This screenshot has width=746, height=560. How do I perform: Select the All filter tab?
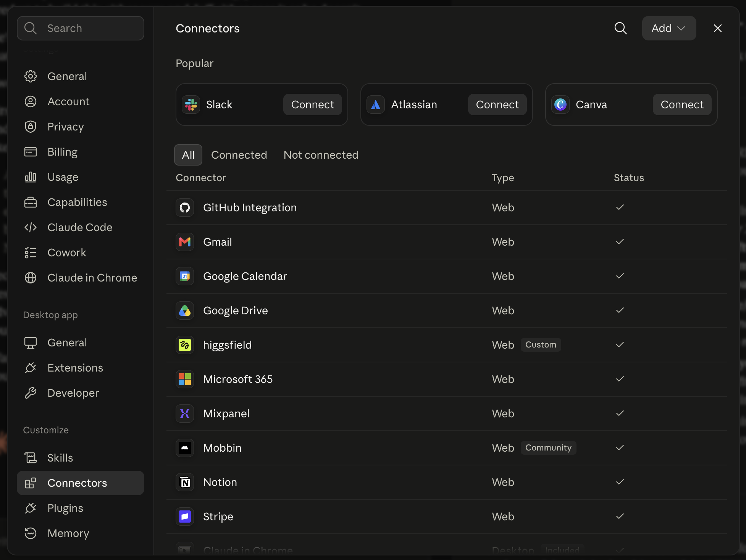click(188, 155)
